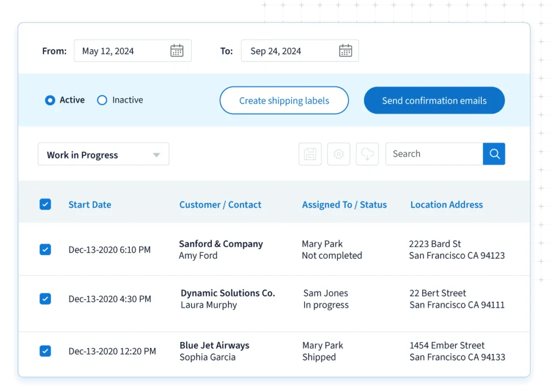Click Blue Jet Airways customer name
Screen dimensions: 552x392
(215, 345)
